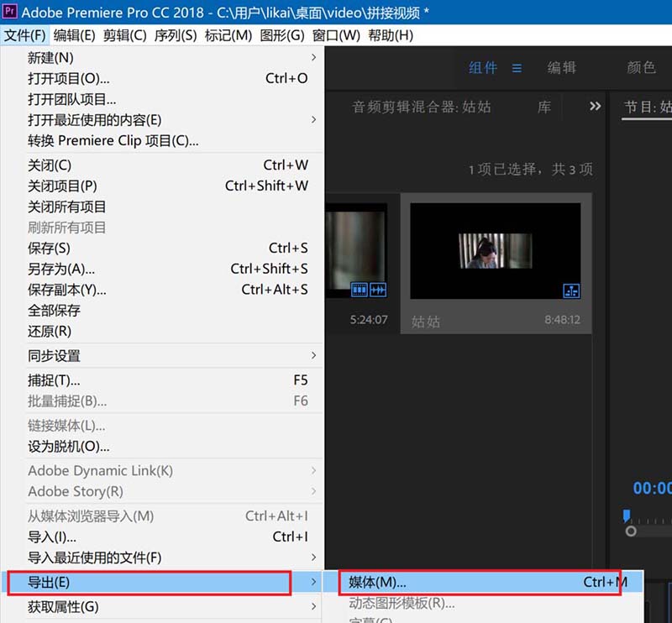
Task: Open the 帮助(H) menu
Action: tap(389, 35)
